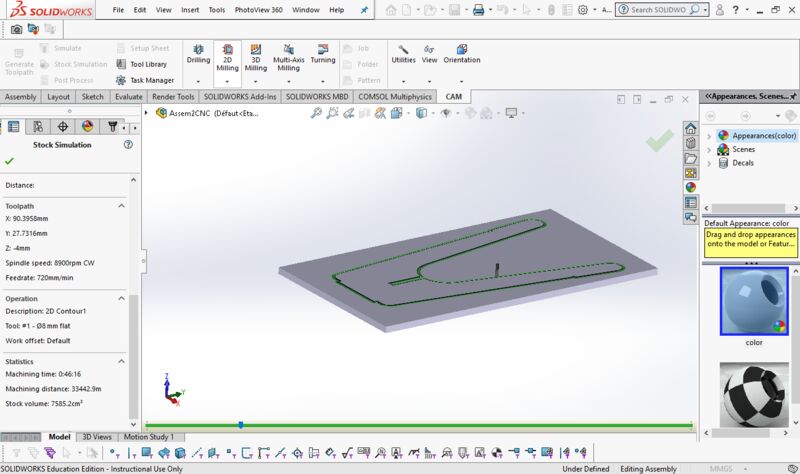Open the 2D Milling dropdown arrow
800x474 pixels.
pos(227,82)
